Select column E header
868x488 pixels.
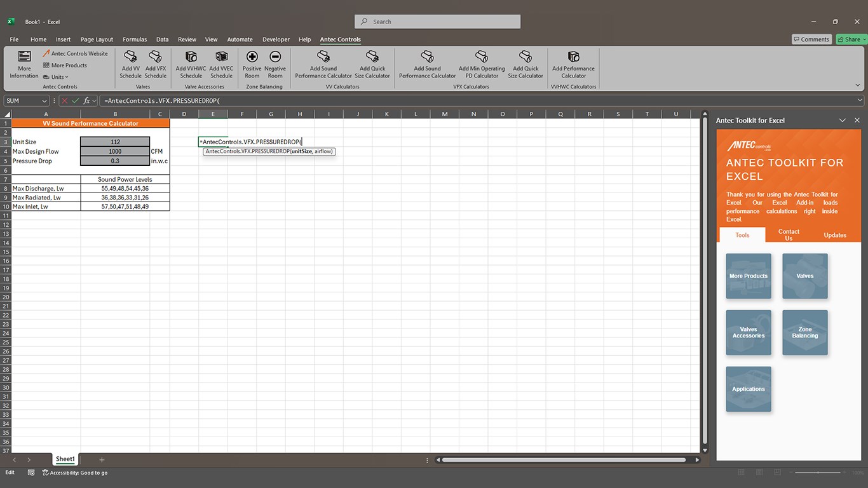click(213, 114)
